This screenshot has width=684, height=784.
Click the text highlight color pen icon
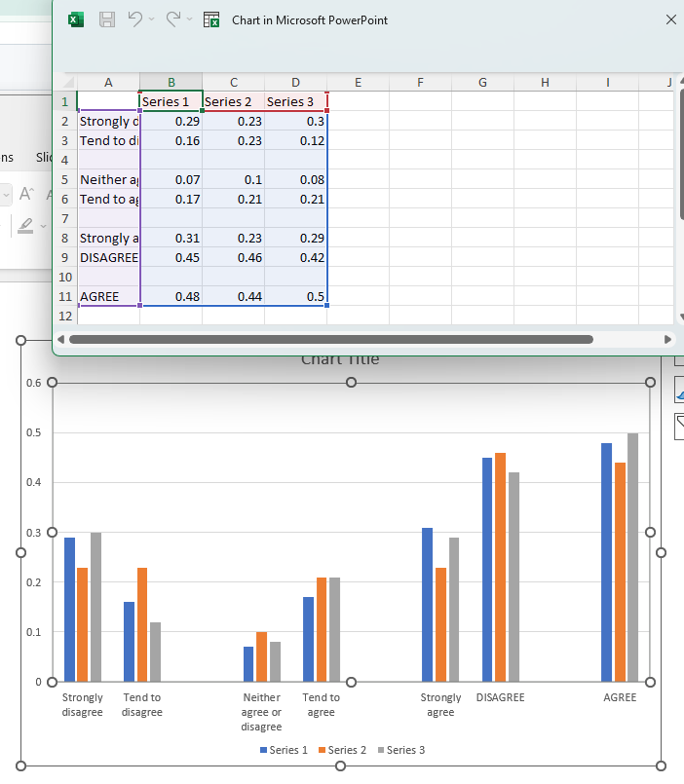24,226
